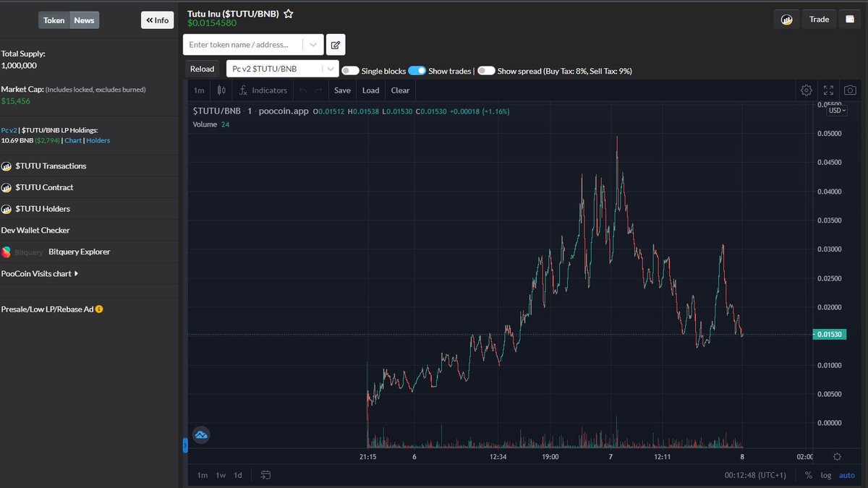Open $TUTU Contract link
Screen dimensions: 868x488
(44, 187)
